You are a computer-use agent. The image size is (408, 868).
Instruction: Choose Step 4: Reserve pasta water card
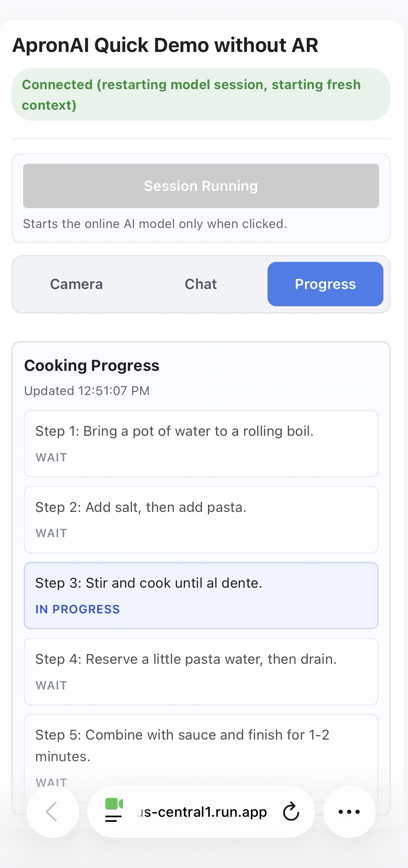coord(201,671)
